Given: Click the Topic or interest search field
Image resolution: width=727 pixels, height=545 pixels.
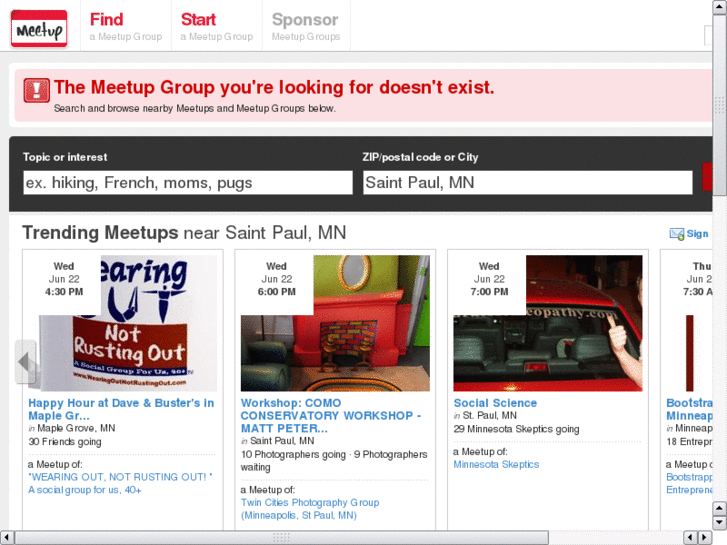Looking at the screenshot, I should (x=188, y=182).
